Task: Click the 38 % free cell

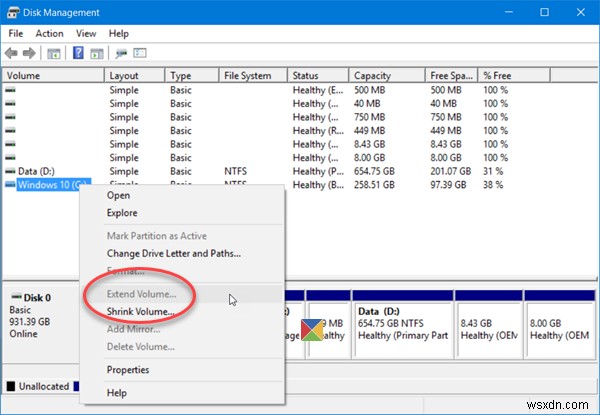Action: [x=493, y=185]
